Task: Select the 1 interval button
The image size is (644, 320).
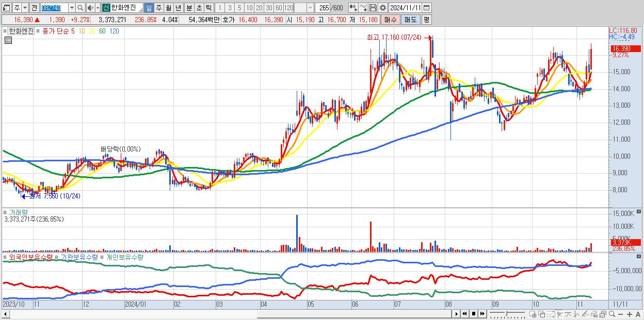Action: pos(219,8)
